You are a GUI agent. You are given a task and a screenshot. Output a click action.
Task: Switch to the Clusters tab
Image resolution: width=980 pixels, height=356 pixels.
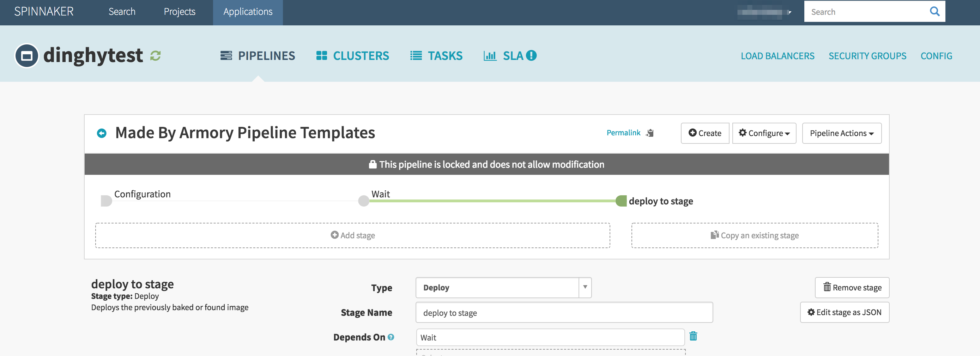click(x=353, y=56)
